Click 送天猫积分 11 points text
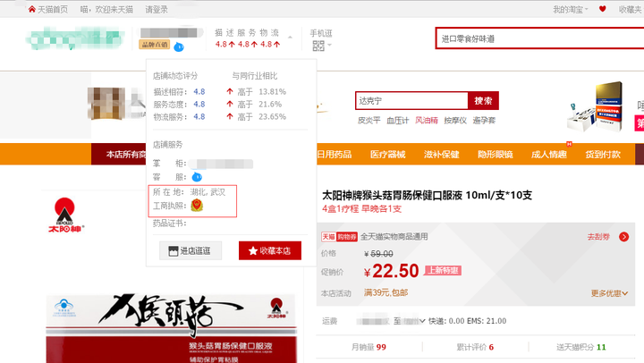 [581, 348]
